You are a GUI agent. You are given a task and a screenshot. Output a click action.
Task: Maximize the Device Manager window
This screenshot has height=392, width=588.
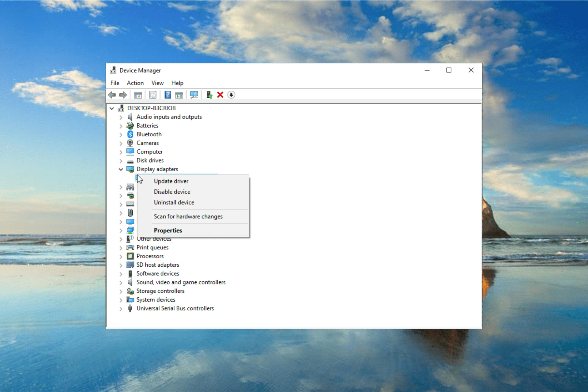click(x=449, y=70)
